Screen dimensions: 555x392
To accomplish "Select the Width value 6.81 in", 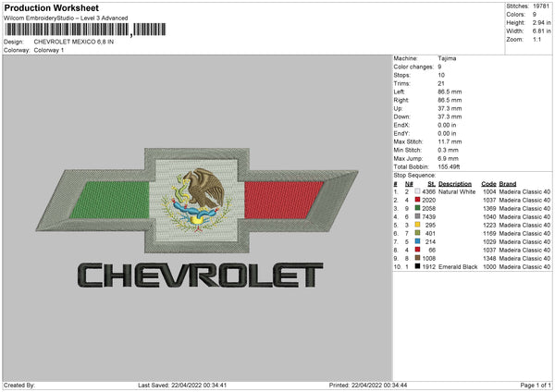I will tap(541, 31).
